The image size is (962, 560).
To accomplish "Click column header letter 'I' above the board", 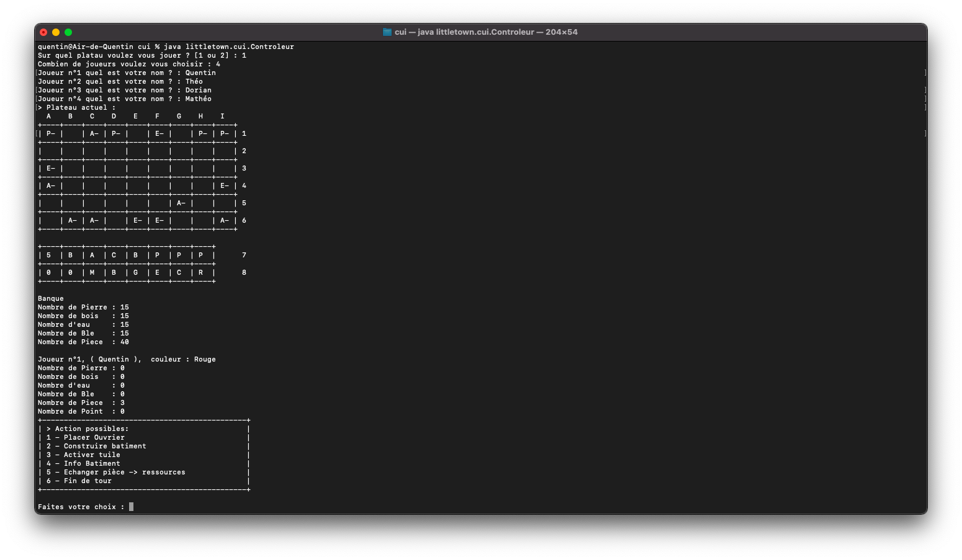I will coord(222,116).
